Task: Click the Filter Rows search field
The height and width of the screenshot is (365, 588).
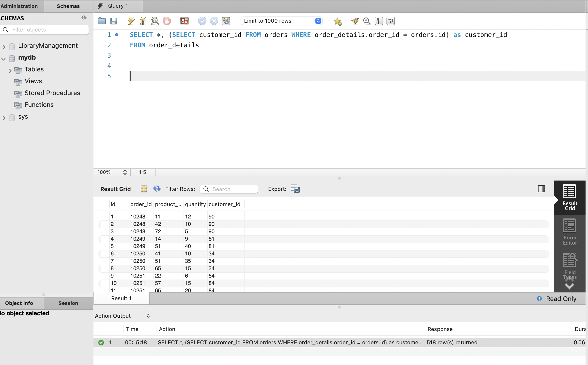Action: (x=232, y=189)
